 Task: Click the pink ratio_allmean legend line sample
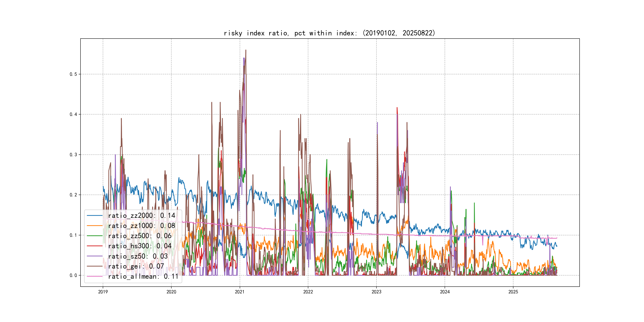(x=95, y=276)
